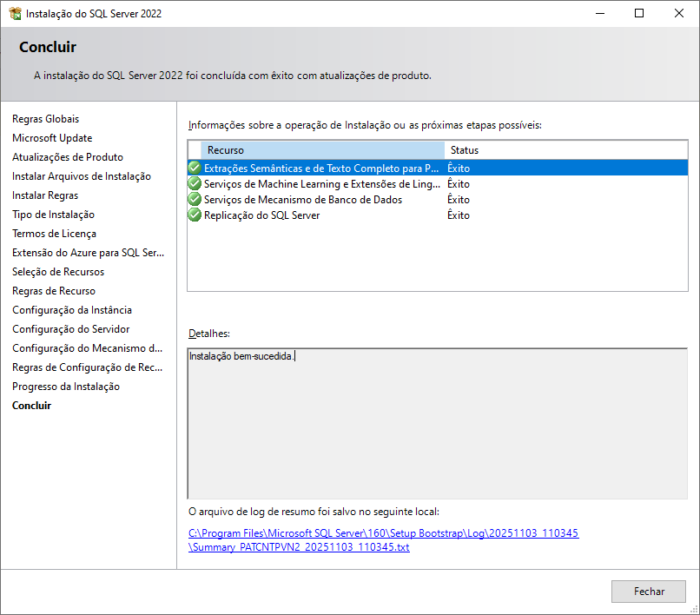The width and height of the screenshot is (700, 615).
Task: Select the Extrações Semânticas e de Texto Completo row
Action: (438, 168)
